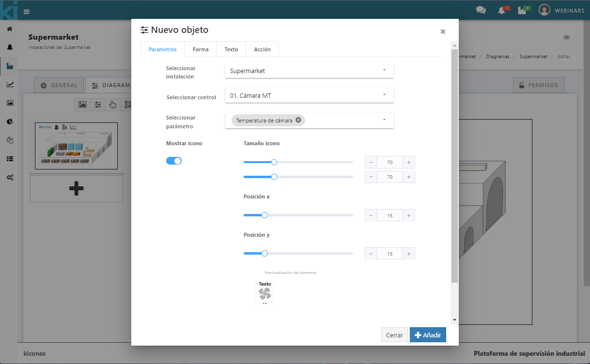
Task: Toggle the Mostrar icono switch
Action: 174,161
